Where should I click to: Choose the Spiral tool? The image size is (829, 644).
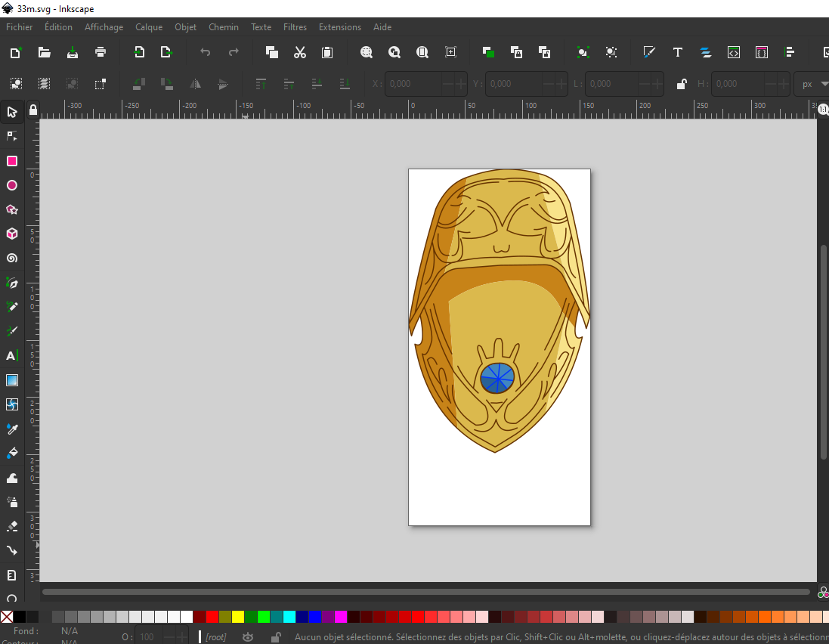click(x=12, y=259)
